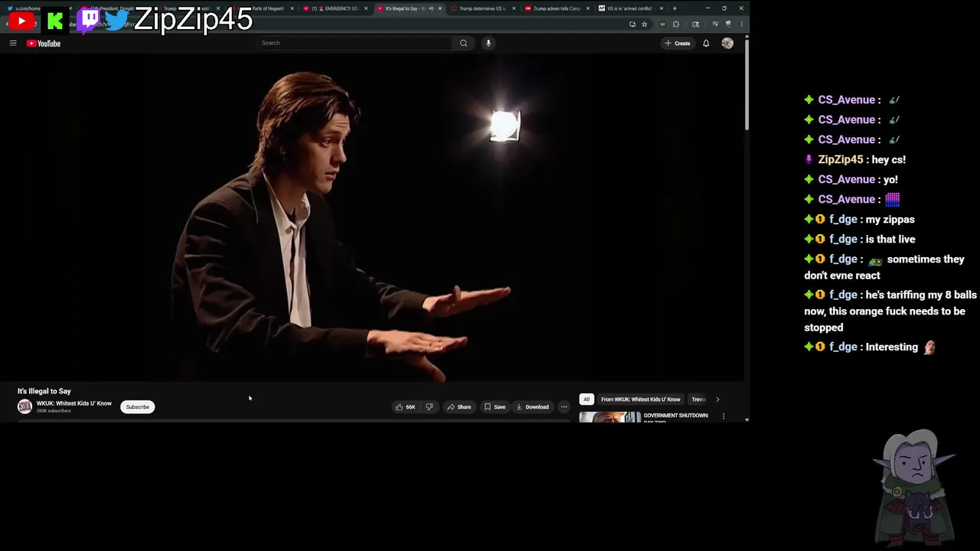Click the Download button
This screenshot has height=551, width=980.
(x=532, y=407)
